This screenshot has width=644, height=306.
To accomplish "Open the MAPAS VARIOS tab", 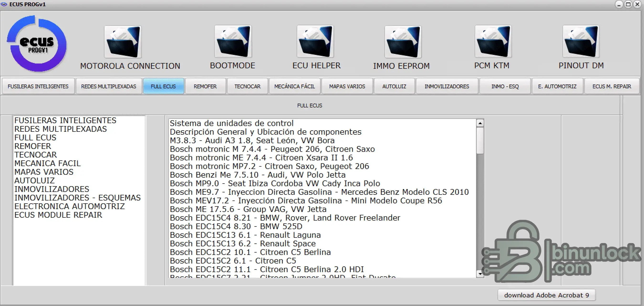I will 347,86.
